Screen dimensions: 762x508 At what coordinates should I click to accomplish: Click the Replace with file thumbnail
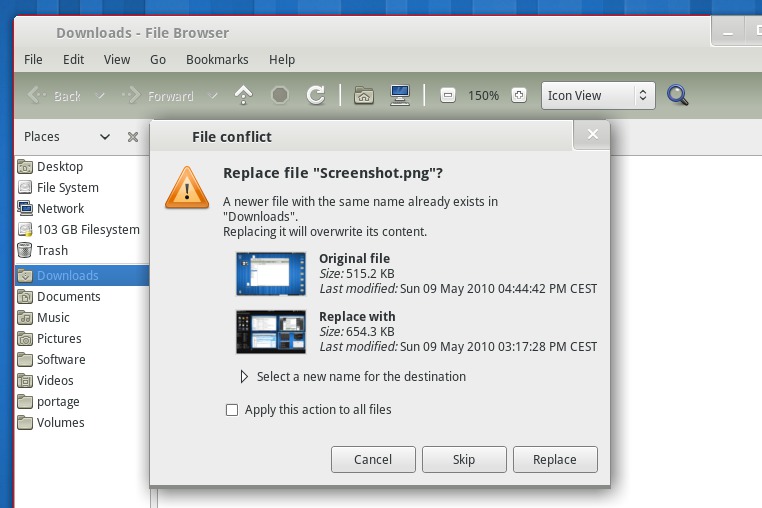tap(271, 332)
